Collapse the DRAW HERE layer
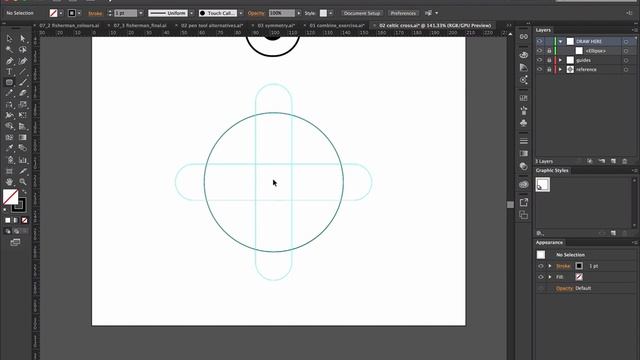The width and height of the screenshot is (640, 360). pyautogui.click(x=560, y=41)
